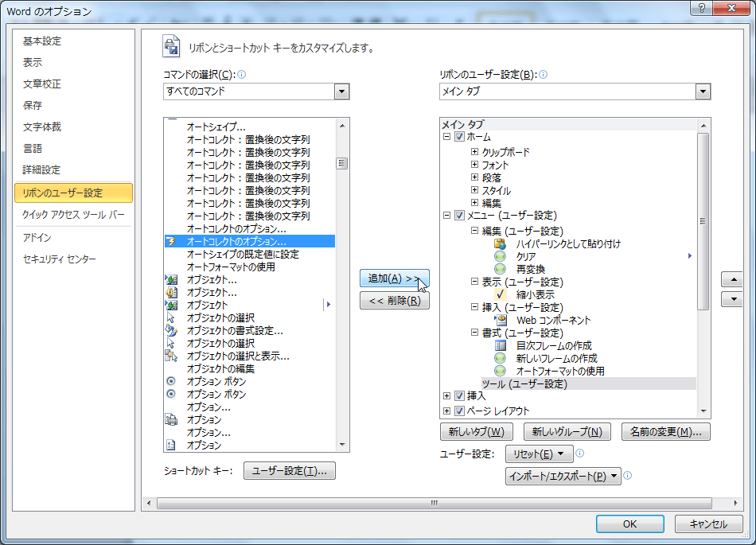Click the << 削除(R) button
The image size is (756, 545).
coord(395,301)
